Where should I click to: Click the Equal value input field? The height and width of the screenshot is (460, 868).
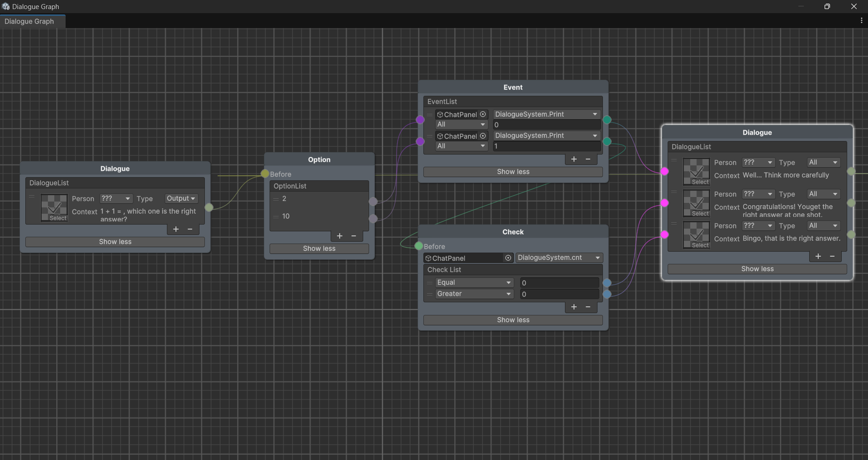point(559,283)
